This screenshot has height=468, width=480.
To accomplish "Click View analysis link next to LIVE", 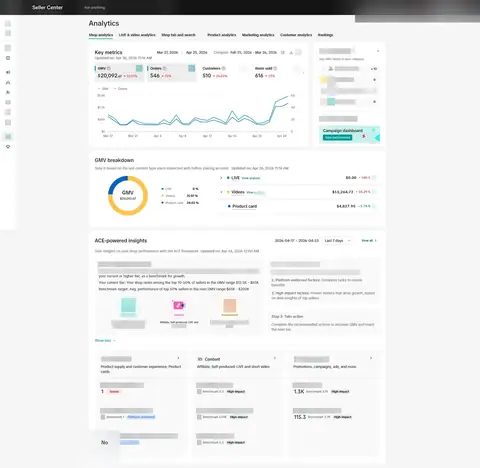I will 251,178.
